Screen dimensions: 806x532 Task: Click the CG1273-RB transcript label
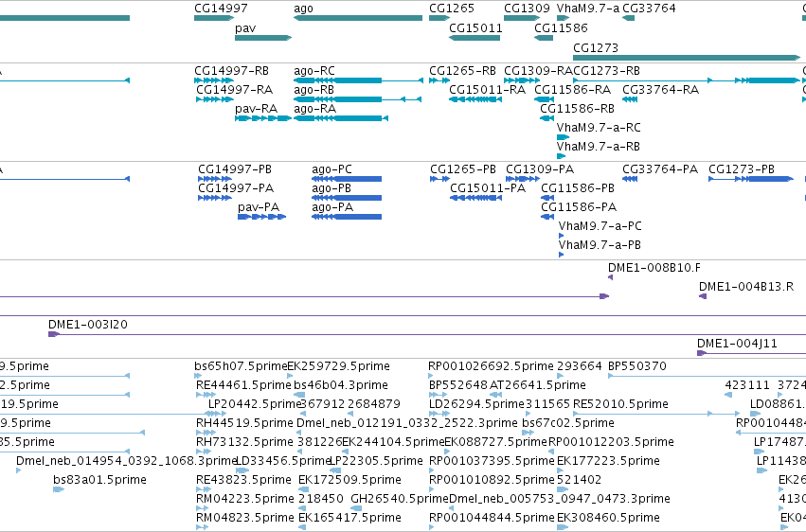pos(606,70)
